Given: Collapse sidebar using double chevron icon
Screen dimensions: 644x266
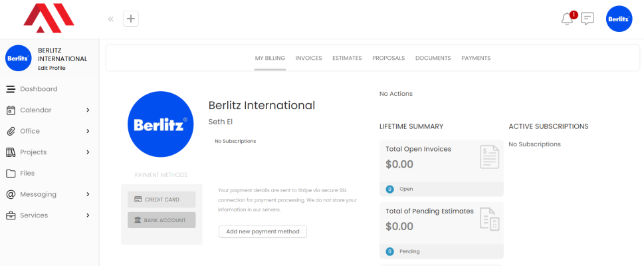Looking at the screenshot, I should (111, 19).
